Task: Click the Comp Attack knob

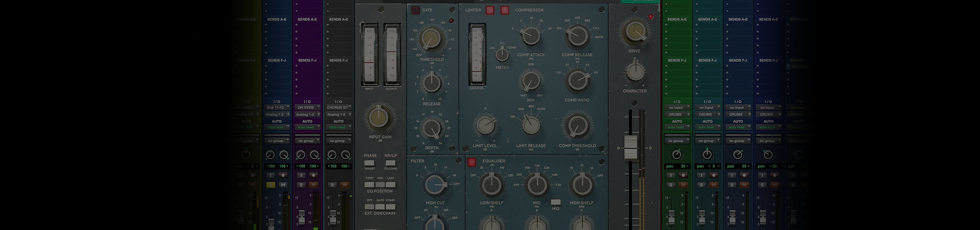Action: pyautogui.click(x=531, y=36)
